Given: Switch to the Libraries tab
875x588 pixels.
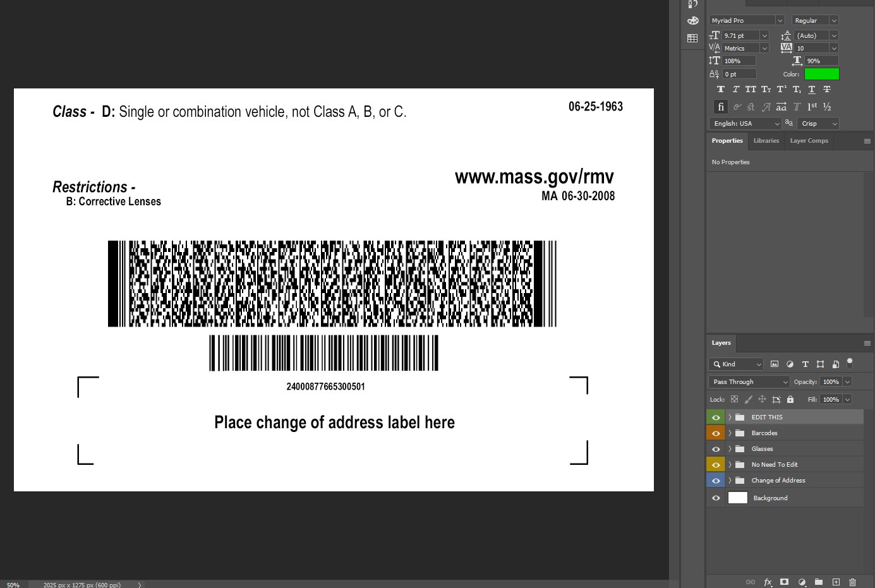Looking at the screenshot, I should pyautogui.click(x=766, y=141).
